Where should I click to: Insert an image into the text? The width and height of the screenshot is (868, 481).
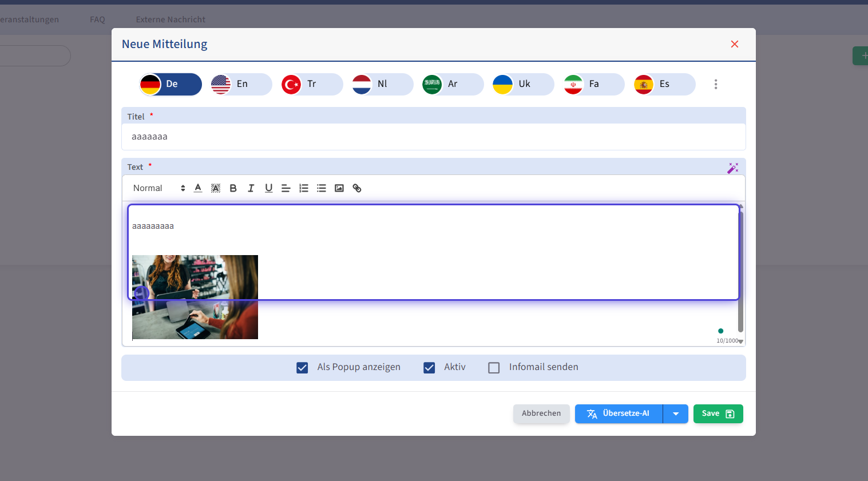339,188
